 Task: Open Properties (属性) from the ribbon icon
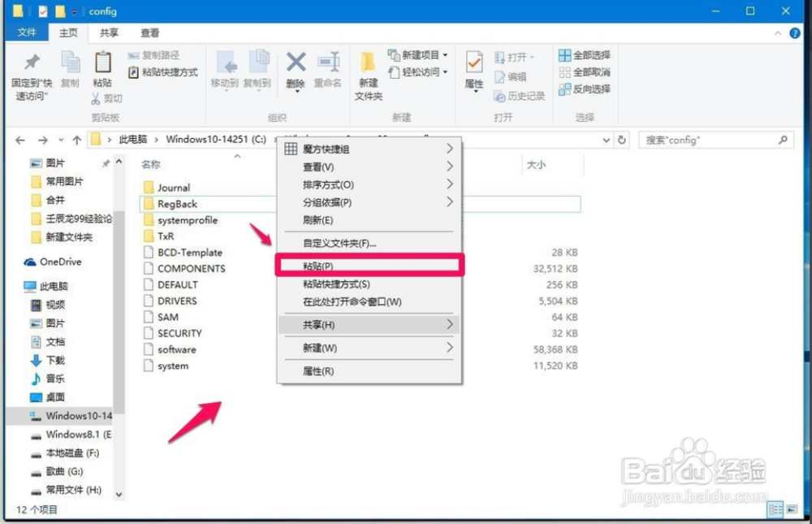473,71
